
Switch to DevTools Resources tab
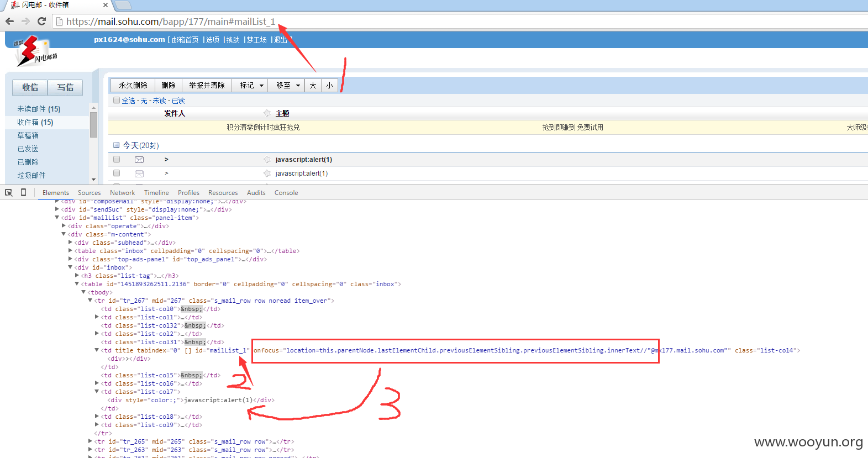pos(223,193)
